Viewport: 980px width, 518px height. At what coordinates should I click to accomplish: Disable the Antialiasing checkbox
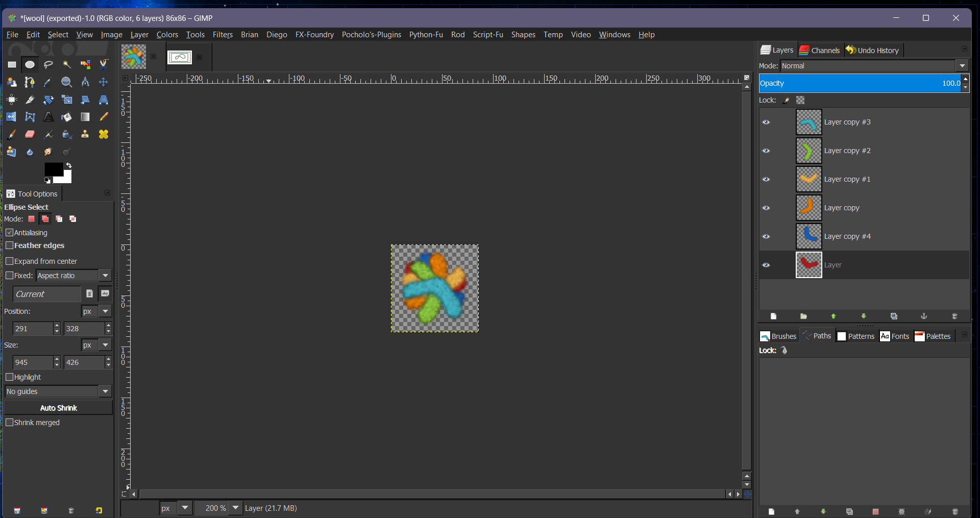(9, 232)
